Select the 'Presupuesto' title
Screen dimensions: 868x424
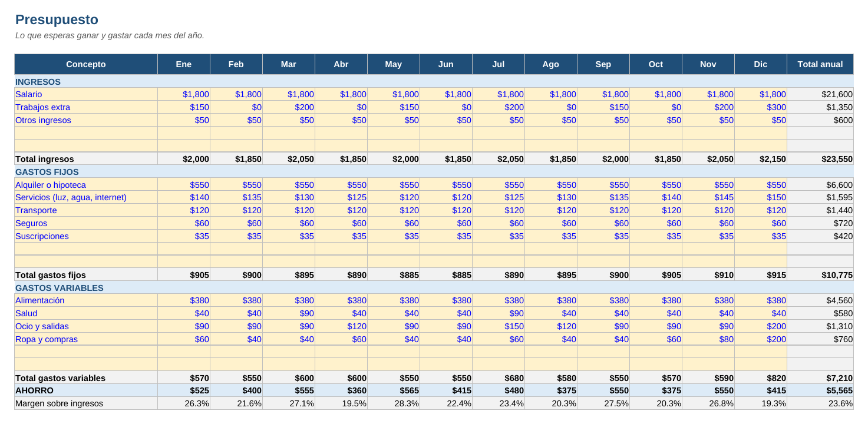57,19
